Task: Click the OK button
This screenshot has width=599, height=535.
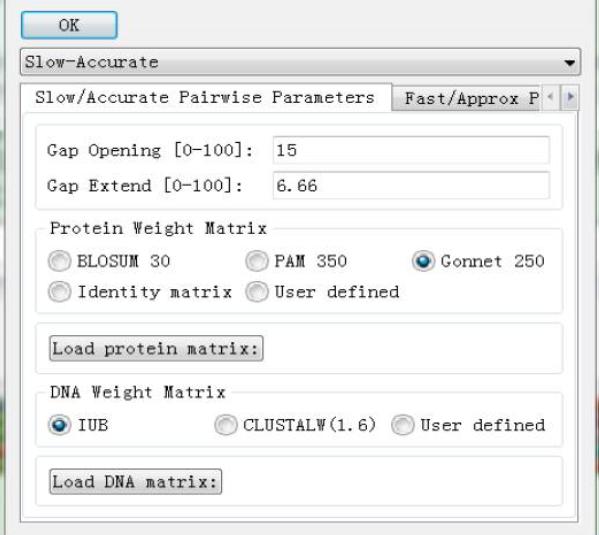Action: 69,25
